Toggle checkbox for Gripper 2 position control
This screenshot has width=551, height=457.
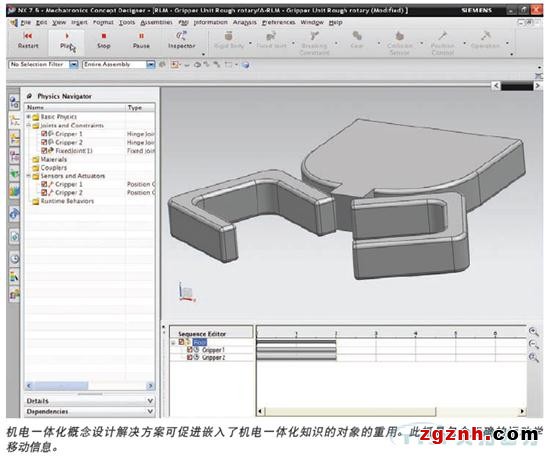44,192
